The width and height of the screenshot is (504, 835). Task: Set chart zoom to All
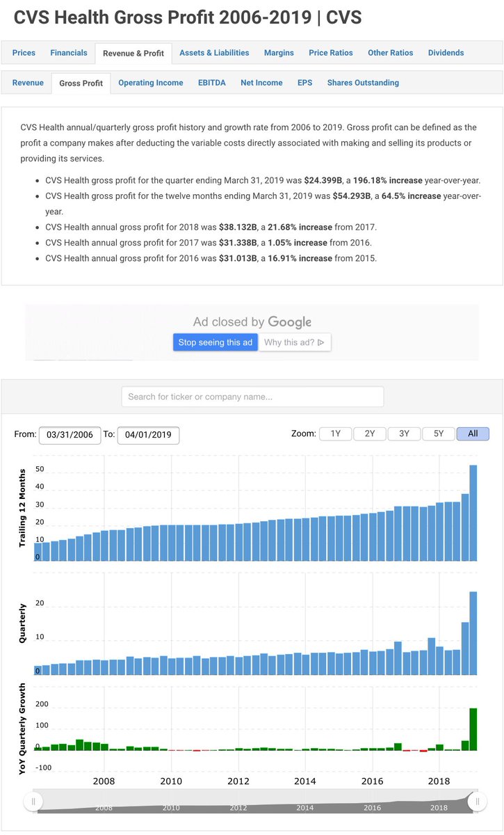(473, 434)
